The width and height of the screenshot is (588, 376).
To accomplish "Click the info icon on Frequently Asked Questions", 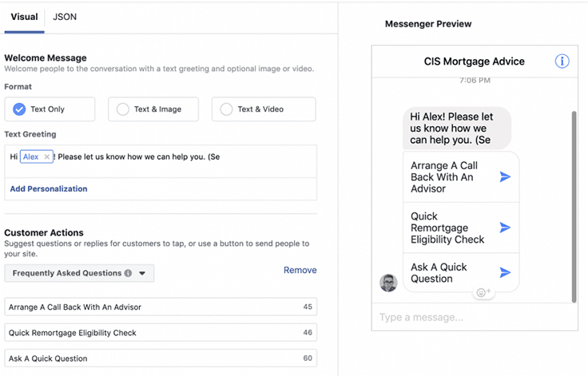I will (128, 273).
